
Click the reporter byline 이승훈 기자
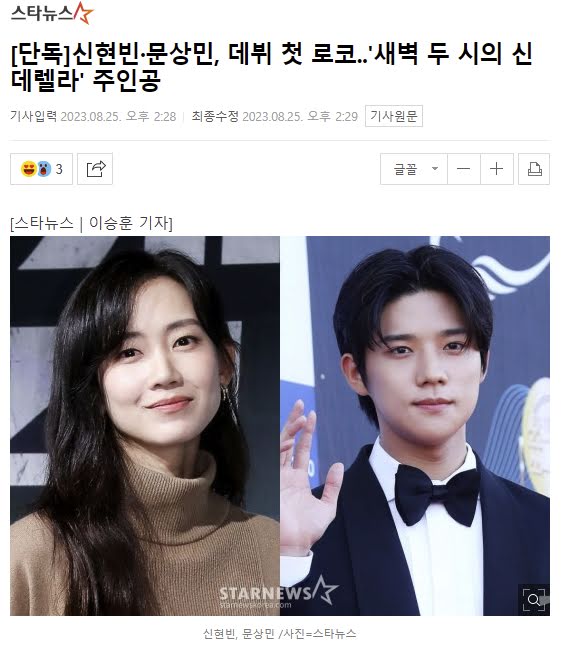pyautogui.click(x=130, y=223)
